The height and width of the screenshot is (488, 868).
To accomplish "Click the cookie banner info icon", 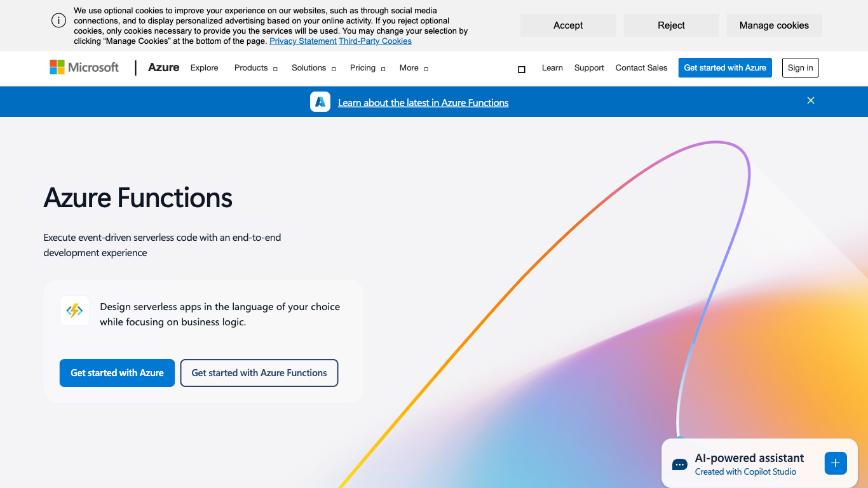I will [58, 20].
